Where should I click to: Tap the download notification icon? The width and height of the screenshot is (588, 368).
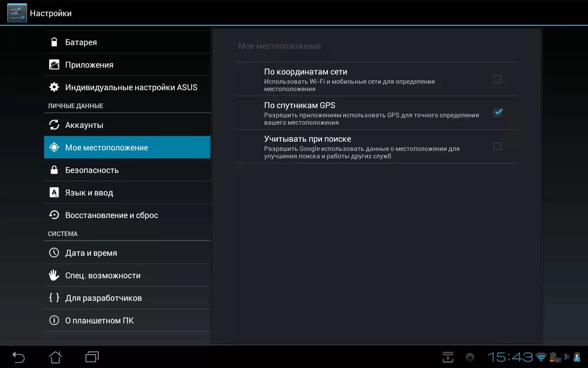coord(448,357)
